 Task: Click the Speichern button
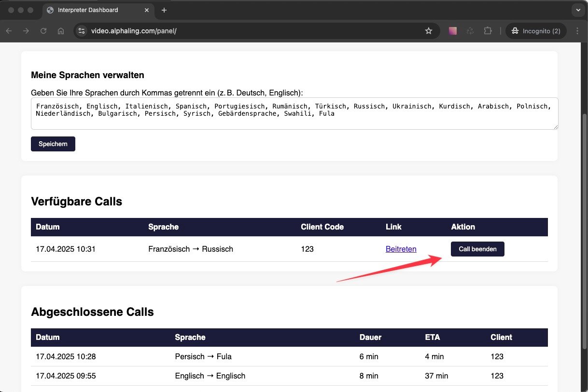[x=53, y=144]
